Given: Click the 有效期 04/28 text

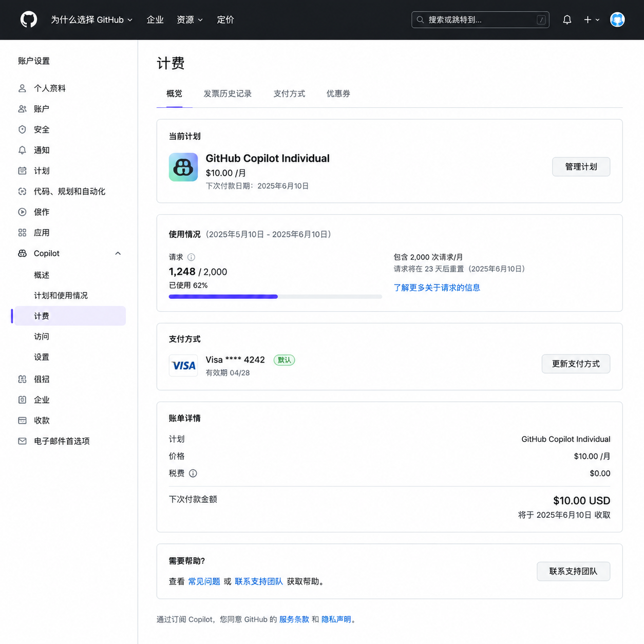Looking at the screenshot, I should pyautogui.click(x=228, y=373).
